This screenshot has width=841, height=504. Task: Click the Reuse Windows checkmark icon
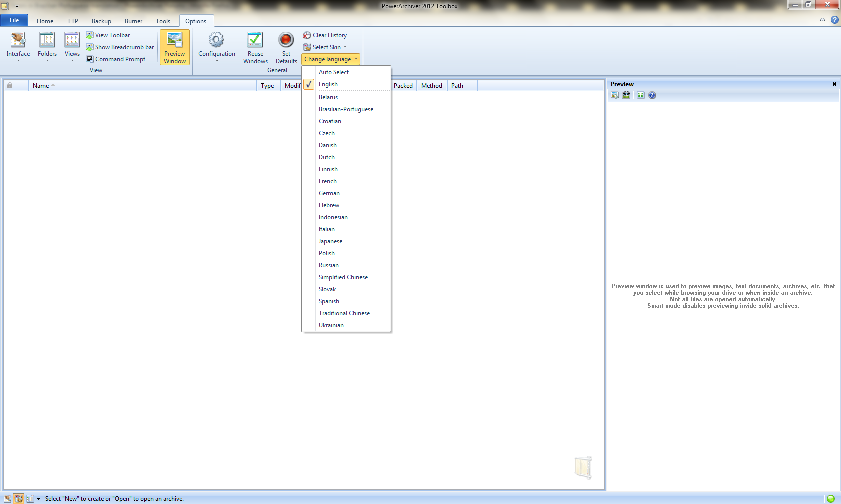pos(255,40)
